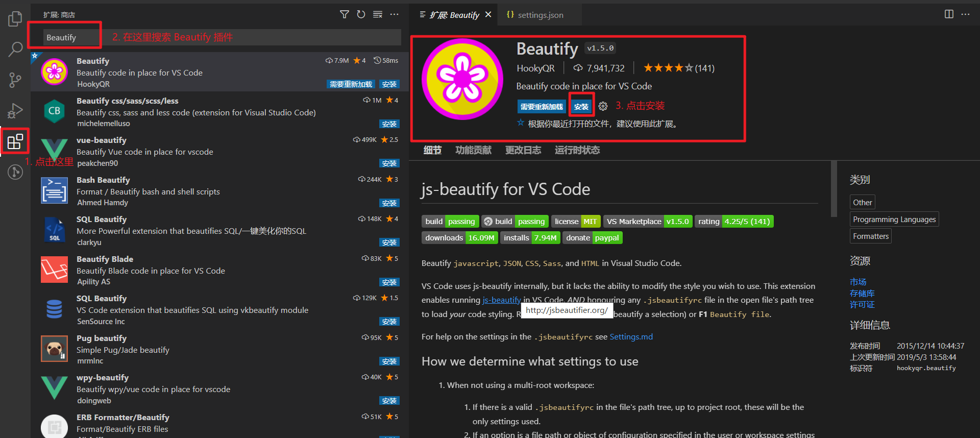Click the VS Marketplace v1.5.0 badge
Image resolution: width=980 pixels, height=438 pixels.
(x=648, y=222)
